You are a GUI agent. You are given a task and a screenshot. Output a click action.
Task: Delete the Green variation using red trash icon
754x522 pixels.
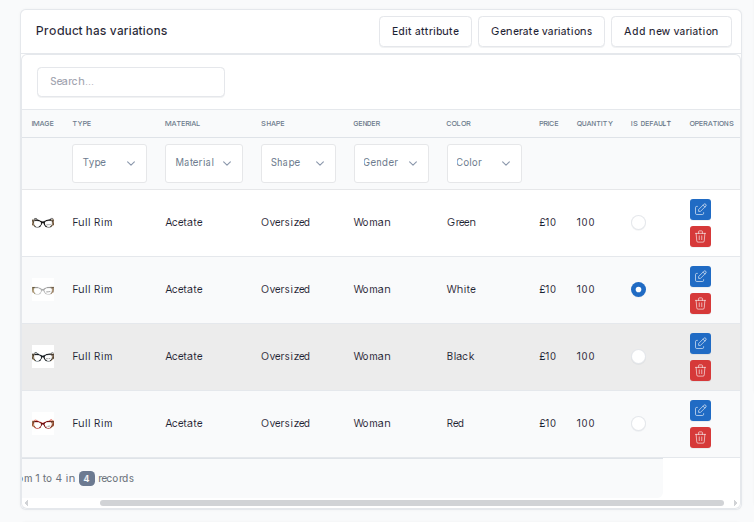700,236
